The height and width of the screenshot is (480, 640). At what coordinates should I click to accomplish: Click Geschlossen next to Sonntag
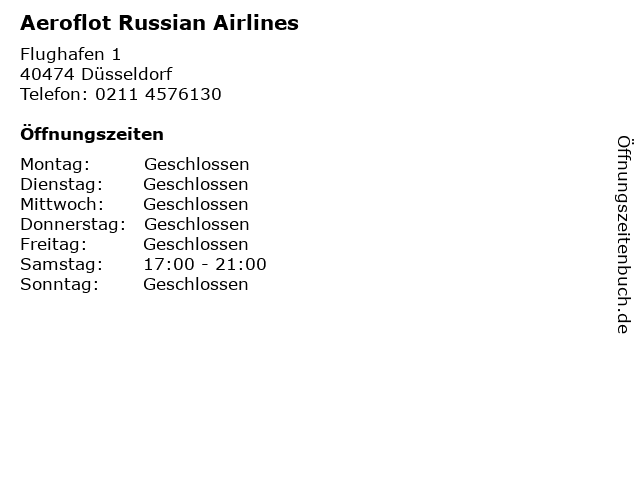pos(196,284)
